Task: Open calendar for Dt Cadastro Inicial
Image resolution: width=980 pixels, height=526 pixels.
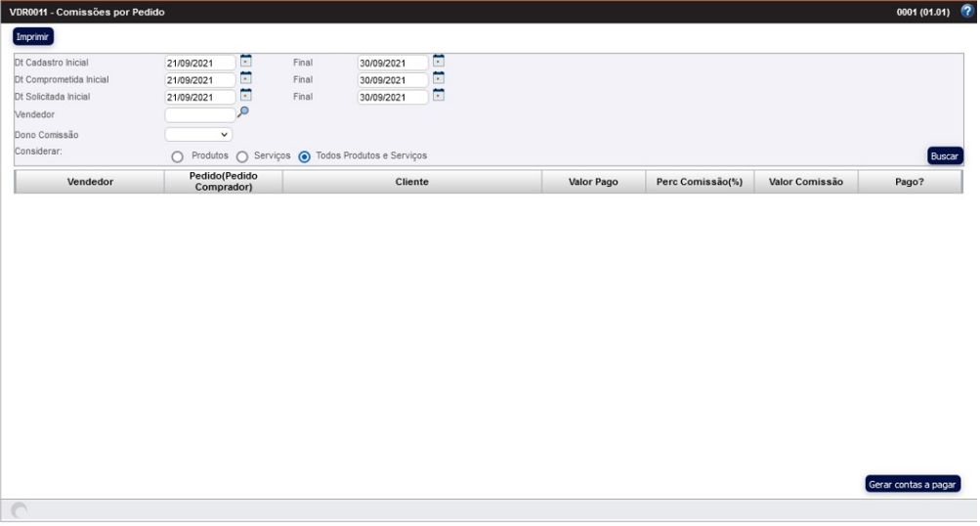Action: coord(245,61)
